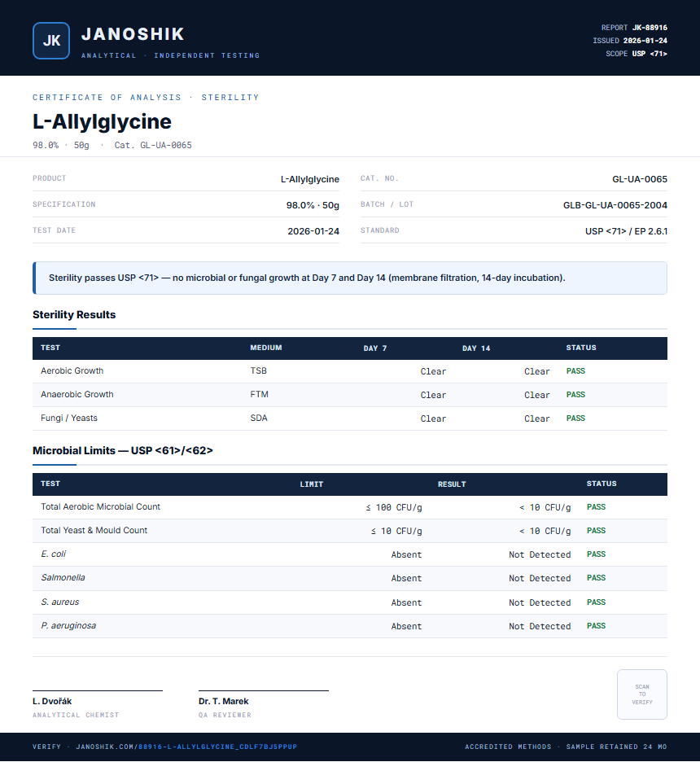Click the Sample Retained 24 MO footer text
The image size is (700, 784).
pos(616,747)
